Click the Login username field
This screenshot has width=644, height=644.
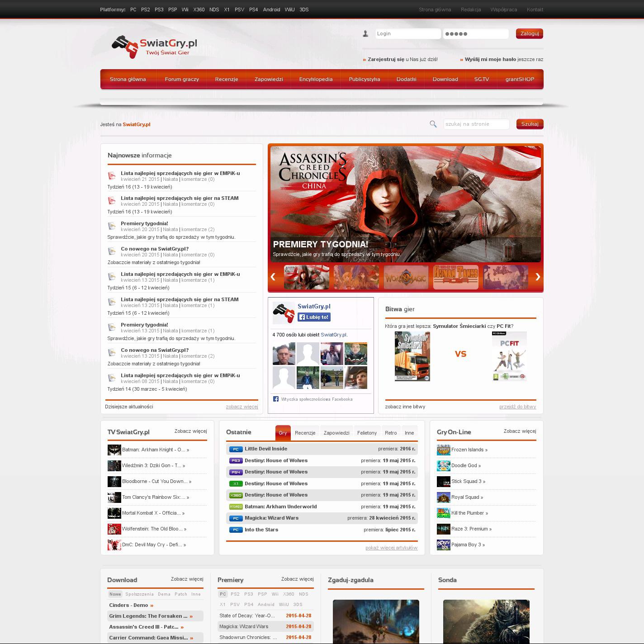click(x=407, y=33)
